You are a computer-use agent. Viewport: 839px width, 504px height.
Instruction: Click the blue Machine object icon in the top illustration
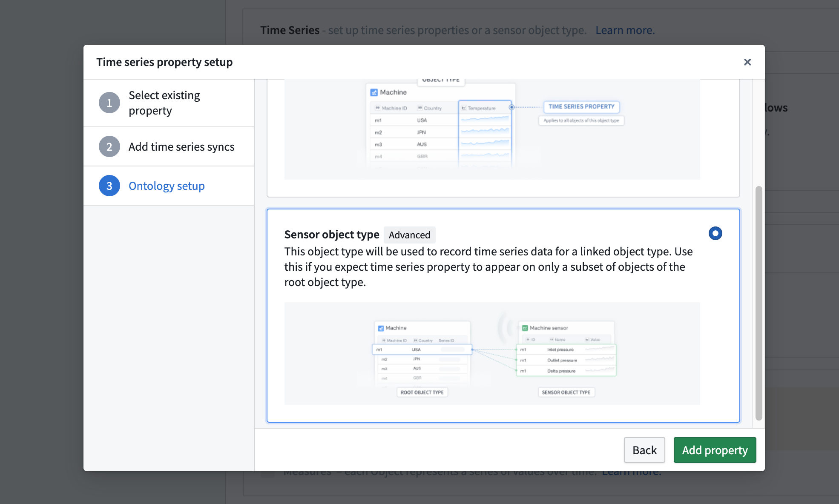click(374, 92)
